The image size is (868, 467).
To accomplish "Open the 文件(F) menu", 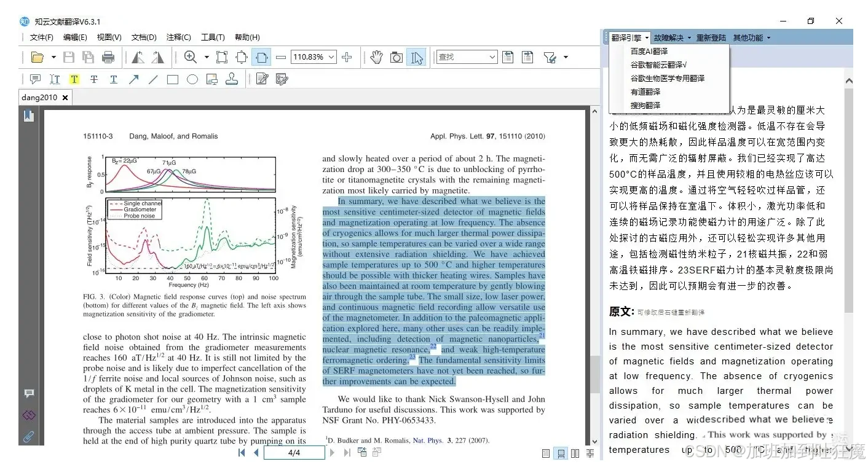I will tap(42, 37).
